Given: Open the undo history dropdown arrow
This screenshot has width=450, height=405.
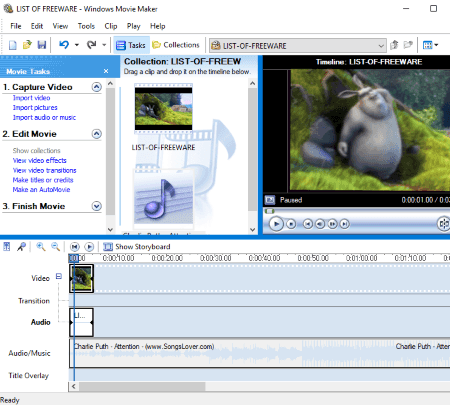Looking at the screenshot, I should [x=77, y=45].
